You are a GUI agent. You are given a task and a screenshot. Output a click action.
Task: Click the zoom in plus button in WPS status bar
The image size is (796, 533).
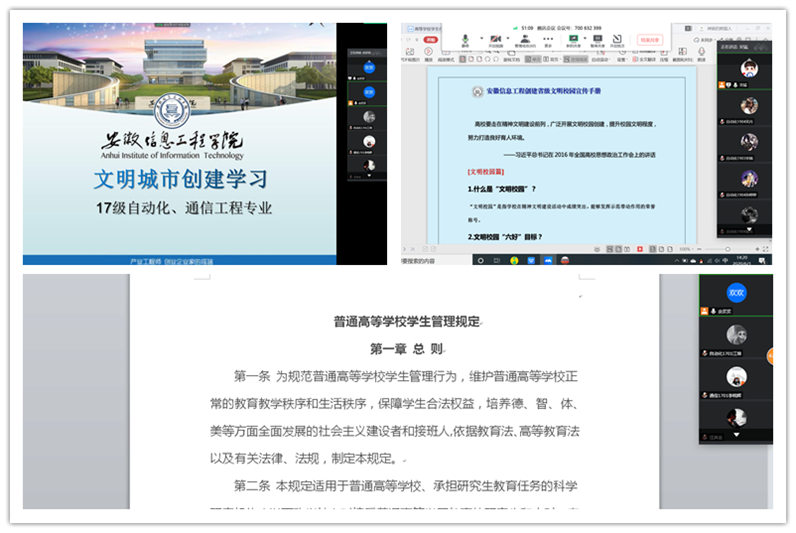[x=757, y=249]
